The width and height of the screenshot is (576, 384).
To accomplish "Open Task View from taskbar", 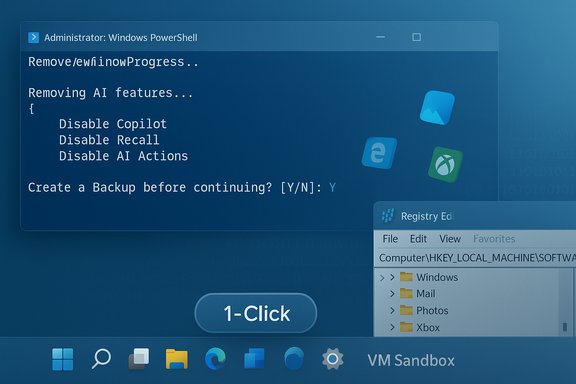I will (x=139, y=359).
